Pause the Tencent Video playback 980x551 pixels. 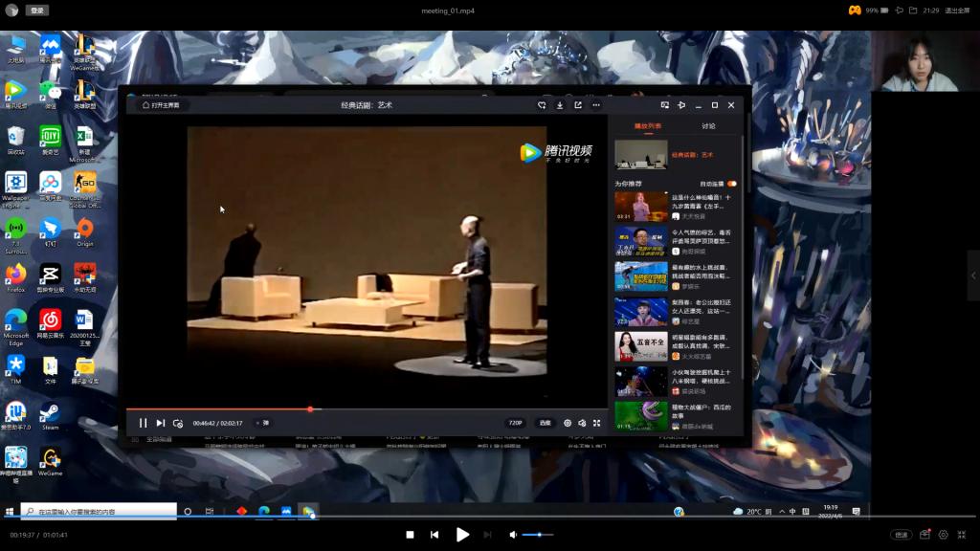(x=143, y=423)
